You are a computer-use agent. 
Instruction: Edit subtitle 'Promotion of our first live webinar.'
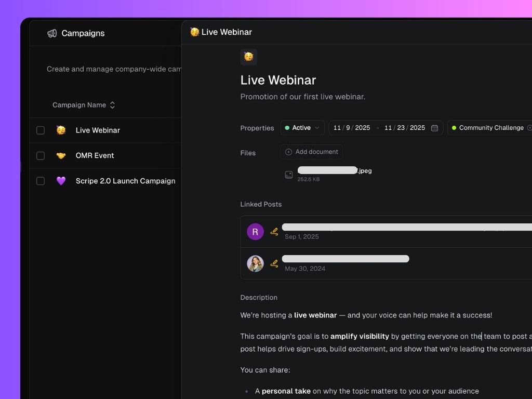coord(303,97)
